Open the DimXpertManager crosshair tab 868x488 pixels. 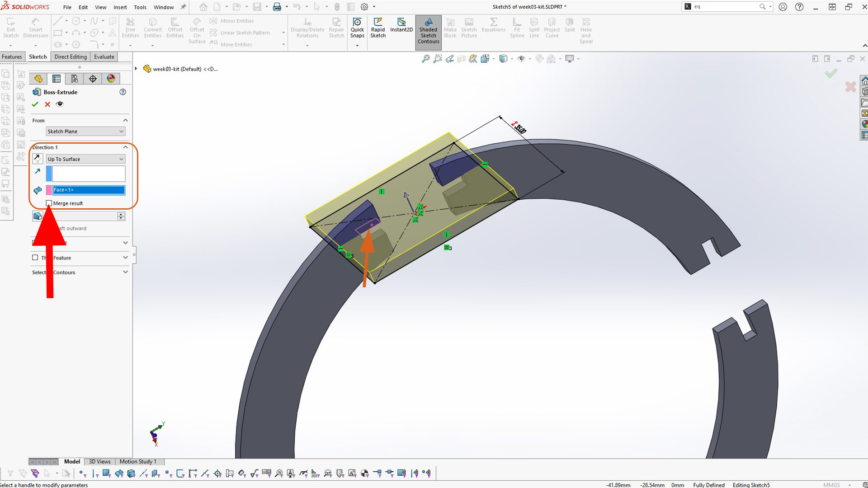click(x=93, y=79)
